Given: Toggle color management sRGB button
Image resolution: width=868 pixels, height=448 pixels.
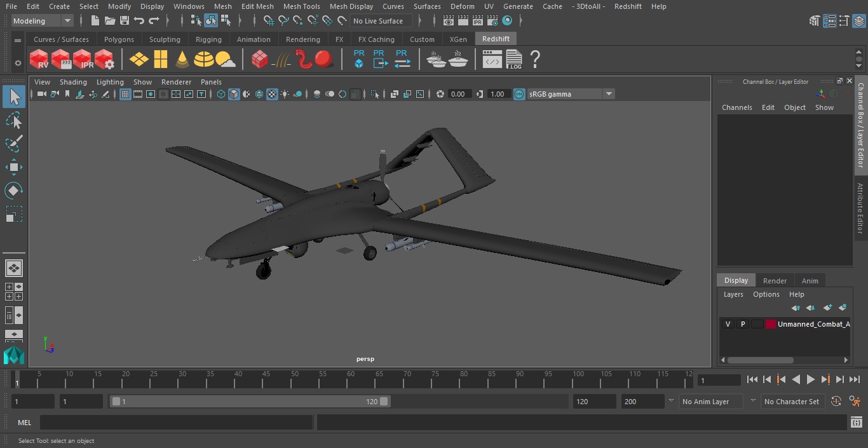Looking at the screenshot, I should [519, 94].
